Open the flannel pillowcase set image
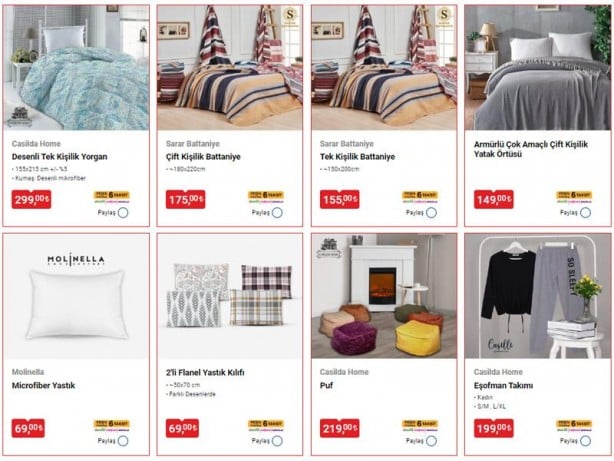 coord(230,296)
